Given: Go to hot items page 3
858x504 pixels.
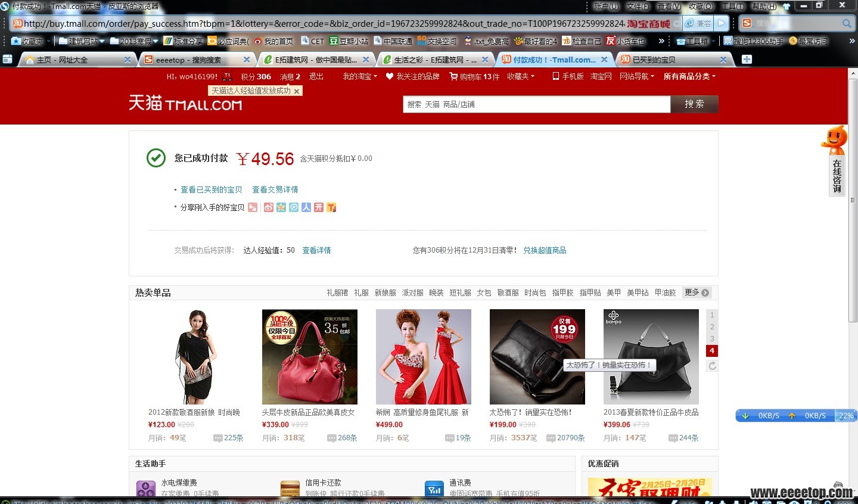Looking at the screenshot, I should (x=712, y=339).
